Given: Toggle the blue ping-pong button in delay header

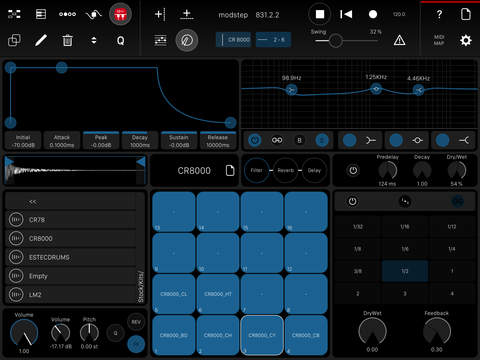Looking at the screenshot, I should (x=458, y=201).
